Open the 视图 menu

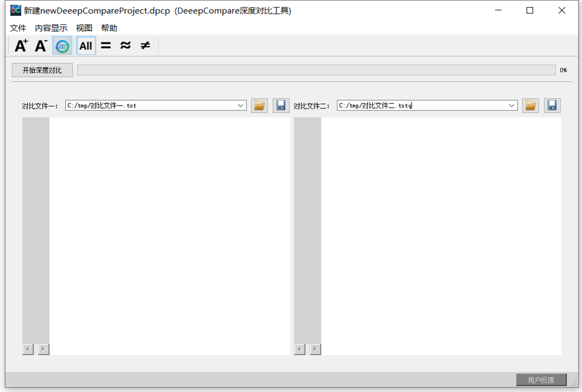click(x=84, y=28)
